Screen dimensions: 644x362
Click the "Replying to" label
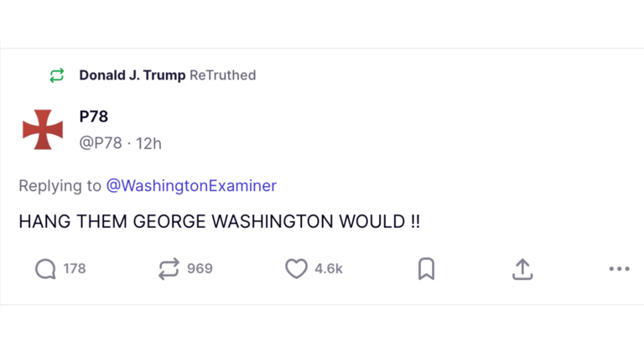coord(60,186)
